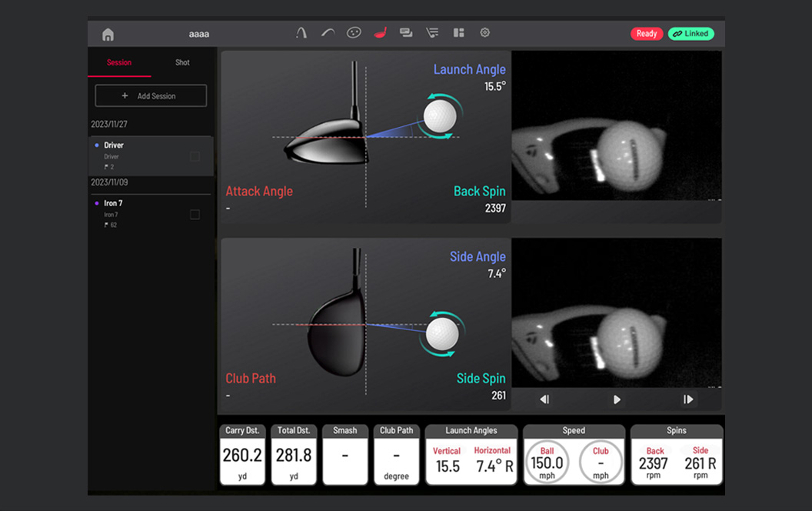The height and width of the screenshot is (511, 812).
Task: Click the Add Session button
Action: tap(151, 96)
